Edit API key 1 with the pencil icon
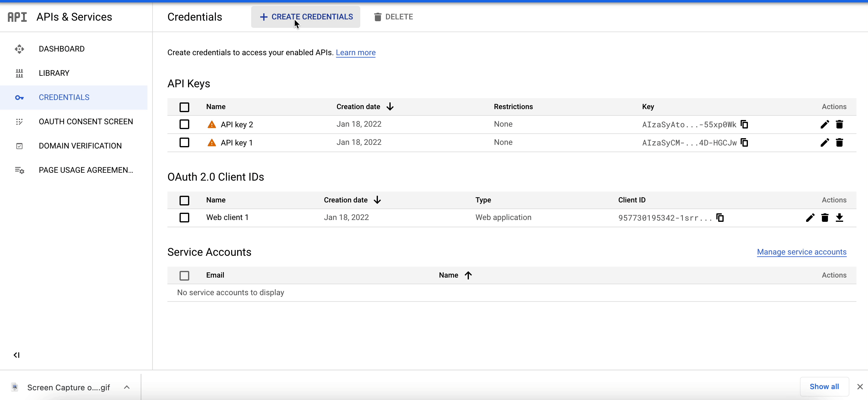This screenshot has width=868, height=400. (825, 142)
